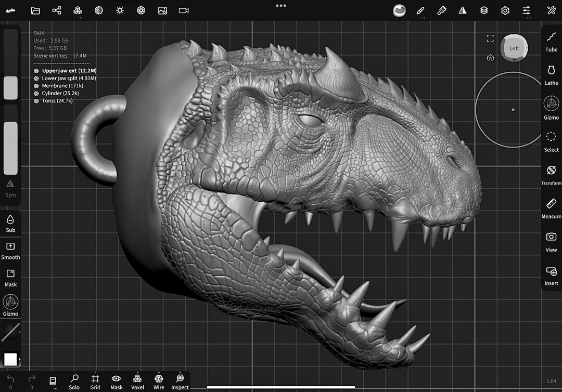Viewport: 562px width, 392px height.
Task: Toggle Grid visibility in bottom toolbar
Action: tap(95, 382)
